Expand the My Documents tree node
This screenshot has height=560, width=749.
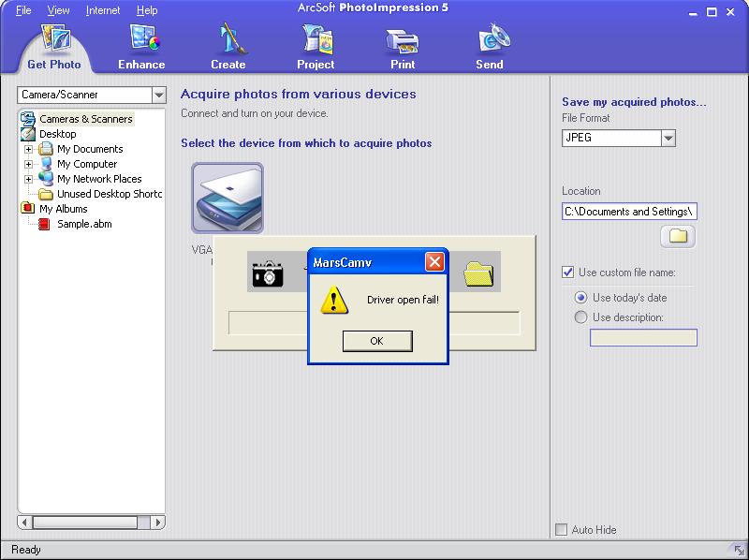[29, 149]
